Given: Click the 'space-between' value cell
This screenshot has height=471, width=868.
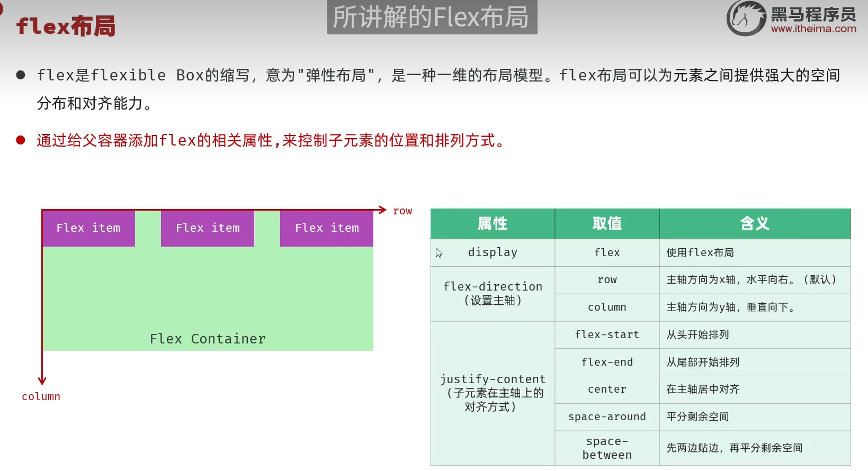Looking at the screenshot, I should click(x=607, y=448).
